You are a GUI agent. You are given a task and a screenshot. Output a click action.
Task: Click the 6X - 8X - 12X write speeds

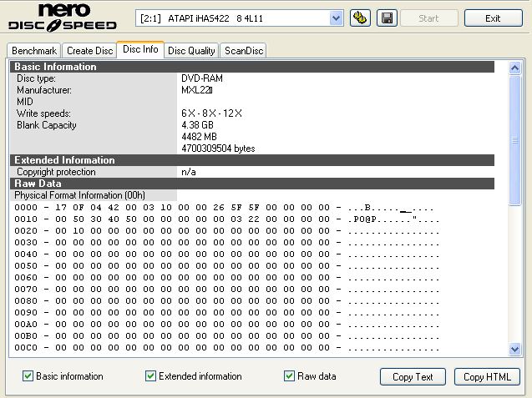coord(211,113)
